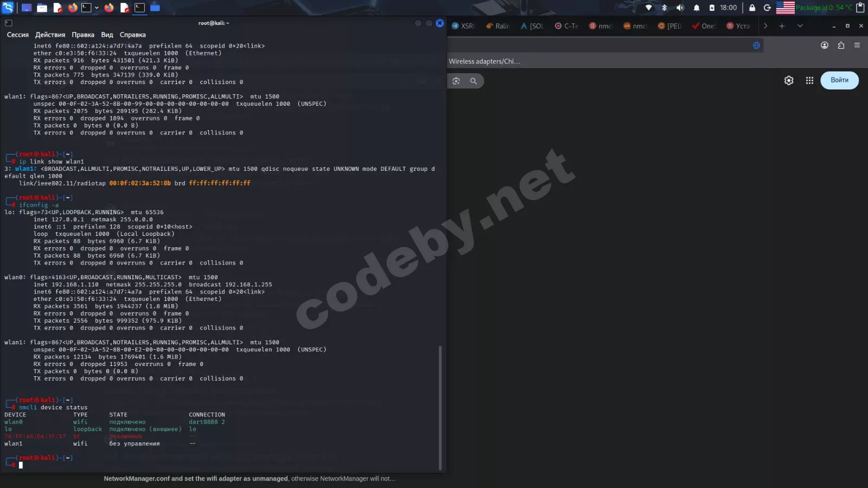Switch to the running text editor in the taskbar
This screenshot has height=488, width=868.
click(x=124, y=8)
